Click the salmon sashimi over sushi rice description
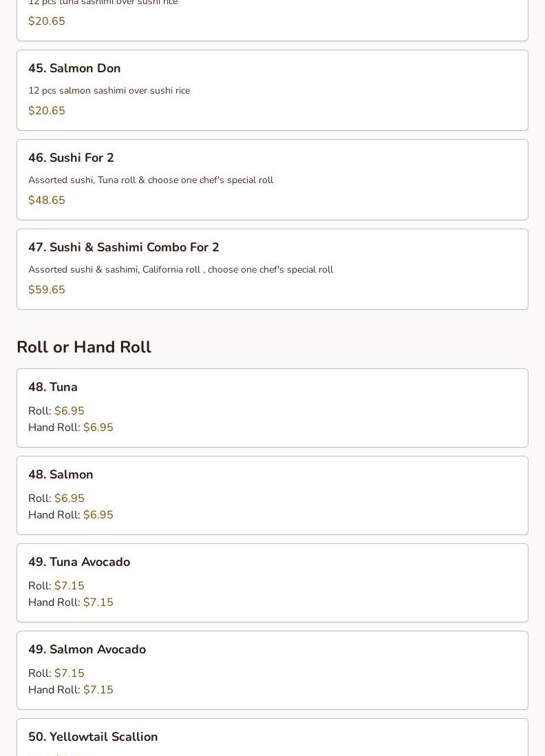 tap(109, 90)
